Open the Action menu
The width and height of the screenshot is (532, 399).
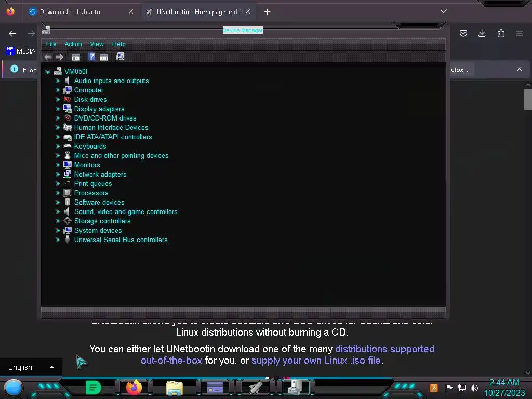tap(73, 44)
